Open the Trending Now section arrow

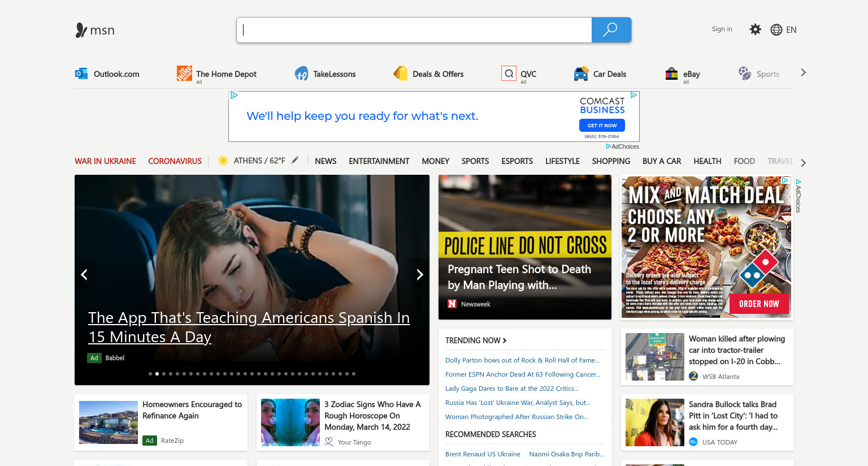505,340
